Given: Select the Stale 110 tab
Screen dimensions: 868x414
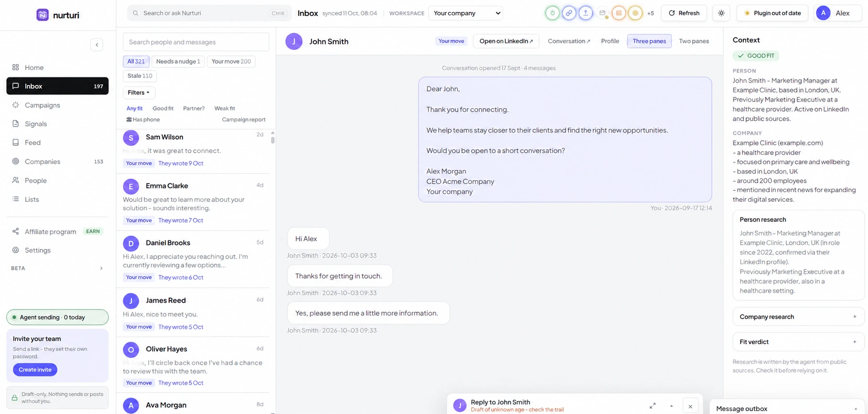Looking at the screenshot, I should 140,76.
